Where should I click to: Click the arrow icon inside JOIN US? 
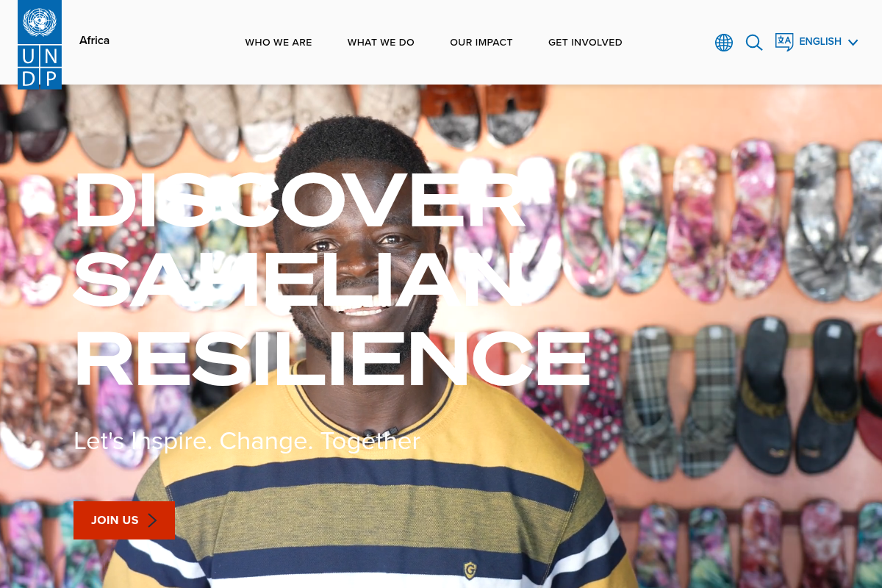(x=152, y=520)
